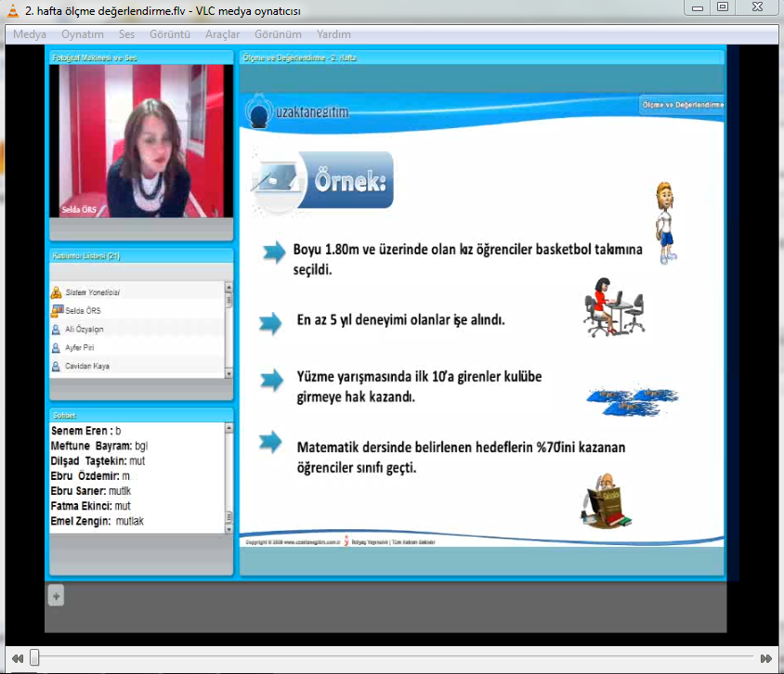Click chat panel scroll down arrow
784x674 pixels.
[229, 528]
